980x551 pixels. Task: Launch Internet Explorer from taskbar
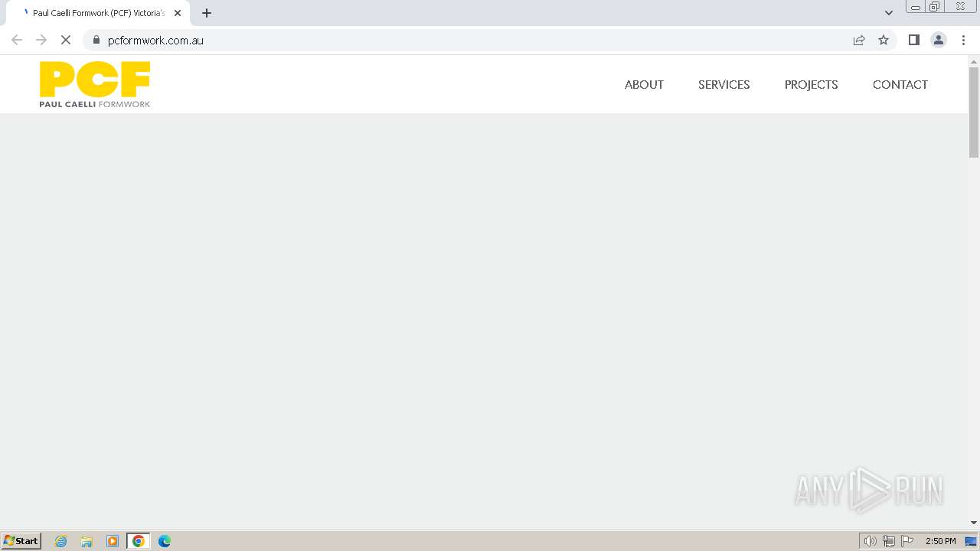coord(61,541)
